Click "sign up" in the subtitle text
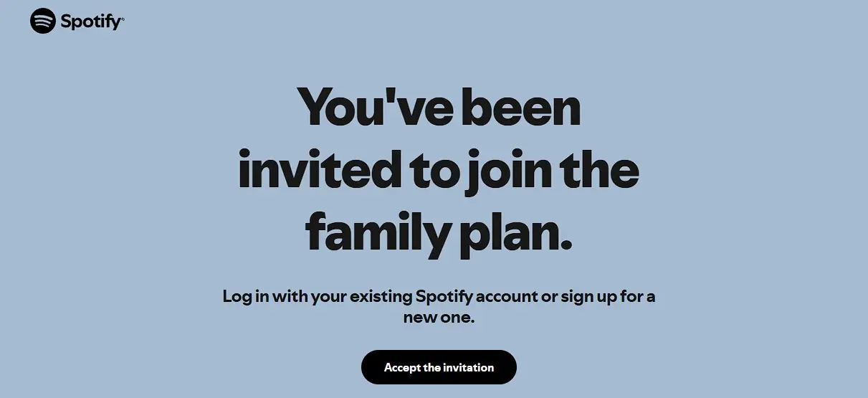The width and height of the screenshot is (868, 398). pyautogui.click(x=587, y=296)
